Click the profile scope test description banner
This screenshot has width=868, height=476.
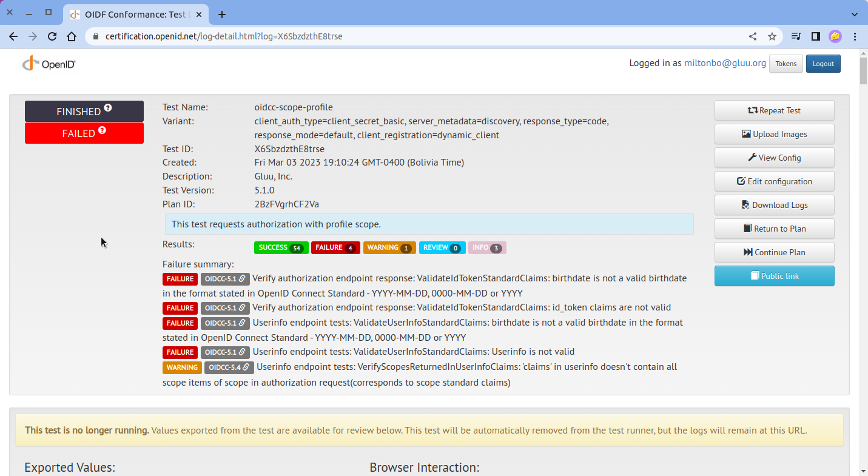[429, 224]
